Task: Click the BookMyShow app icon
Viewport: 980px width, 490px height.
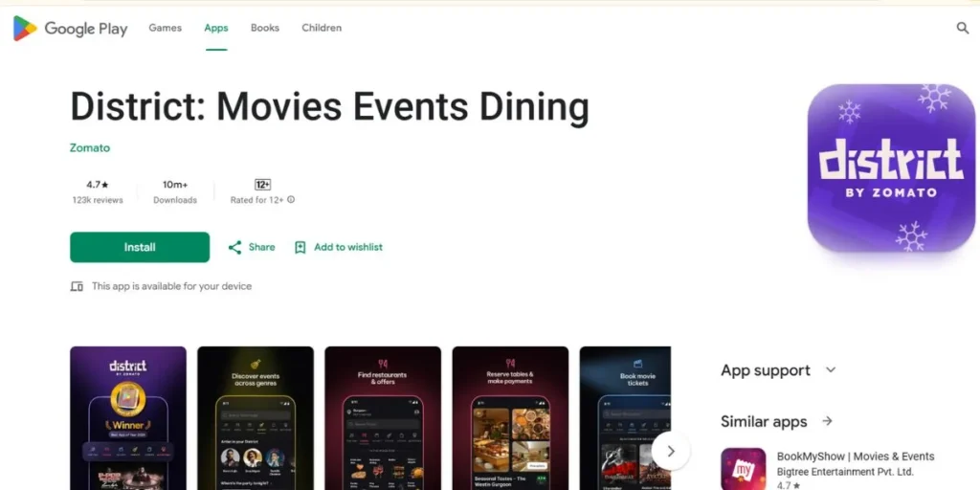Action: (743, 469)
